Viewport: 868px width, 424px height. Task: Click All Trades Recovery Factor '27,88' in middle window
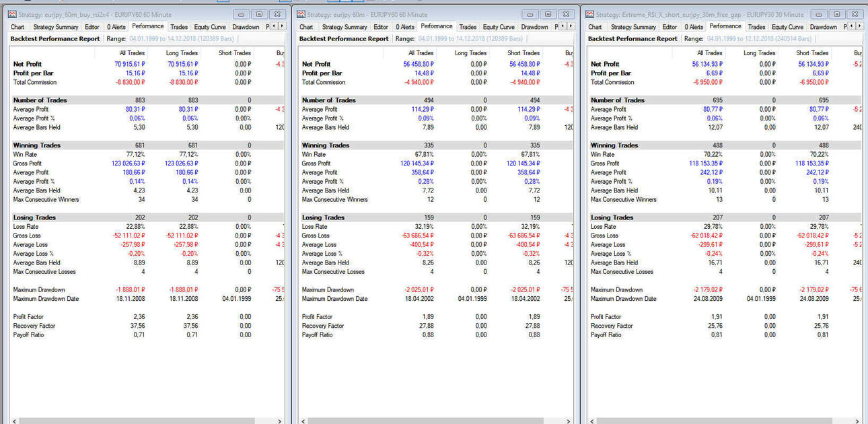(x=426, y=326)
